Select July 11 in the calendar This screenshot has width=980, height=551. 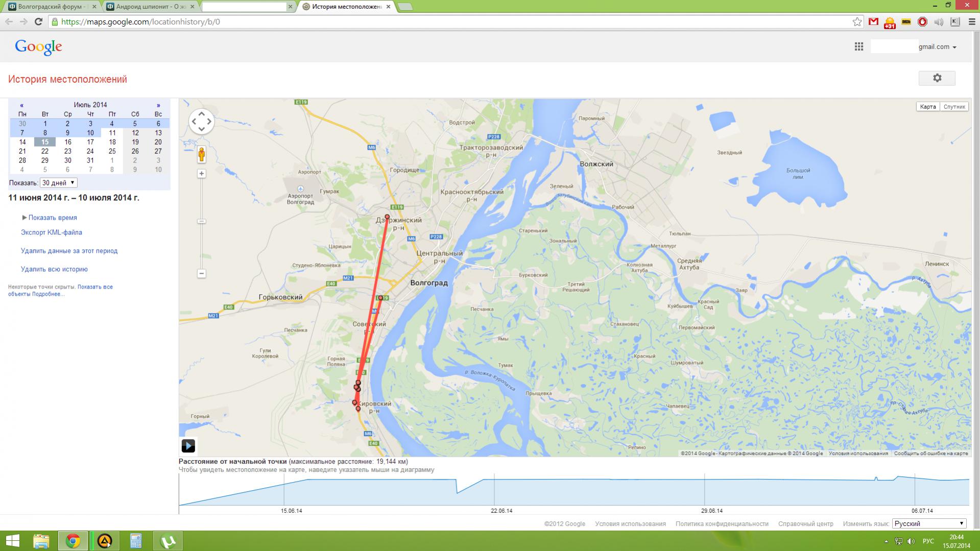coord(112,133)
